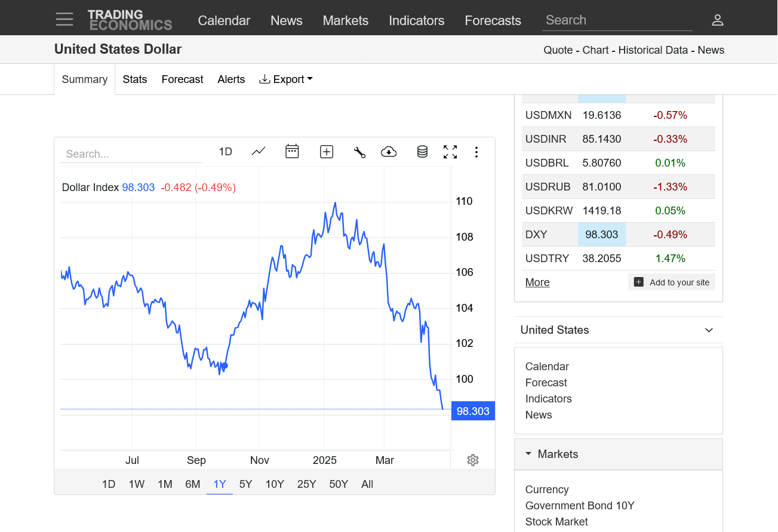Open Historical Data link in header
This screenshot has height=532, width=778.
point(653,50)
